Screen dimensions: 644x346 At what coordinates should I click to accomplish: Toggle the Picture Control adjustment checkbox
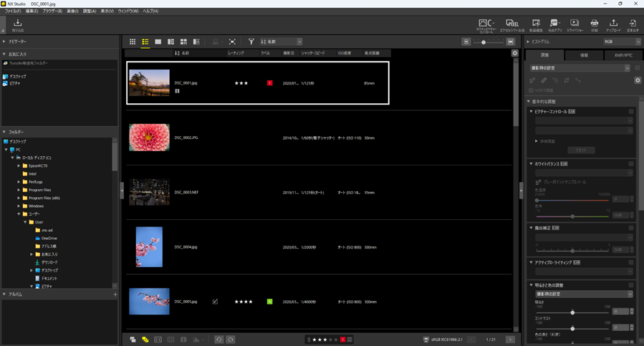pyautogui.click(x=631, y=112)
